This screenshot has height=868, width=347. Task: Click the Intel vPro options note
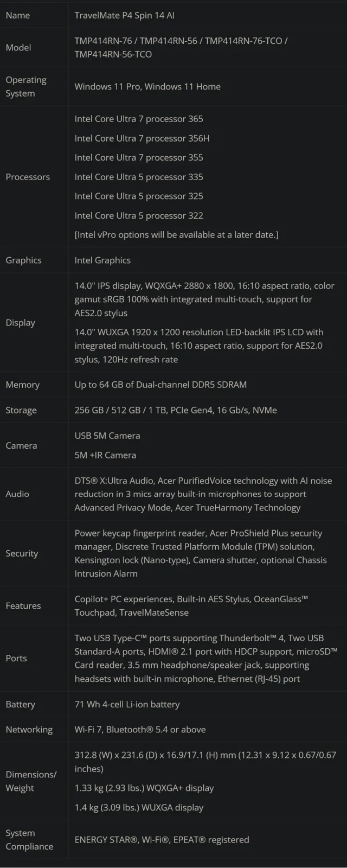click(176, 235)
